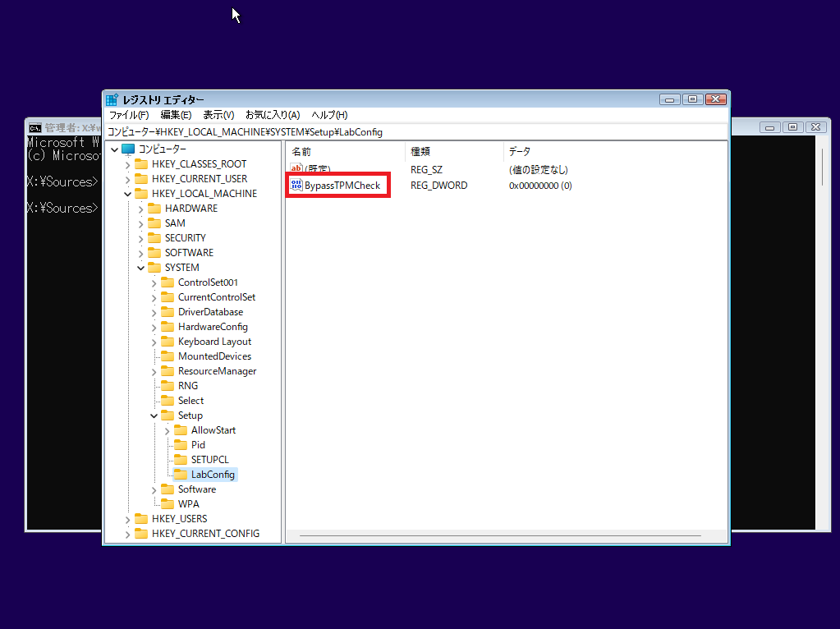The height and width of the screenshot is (629, 840).
Task: Maximize the command prompt window
Action: point(792,127)
